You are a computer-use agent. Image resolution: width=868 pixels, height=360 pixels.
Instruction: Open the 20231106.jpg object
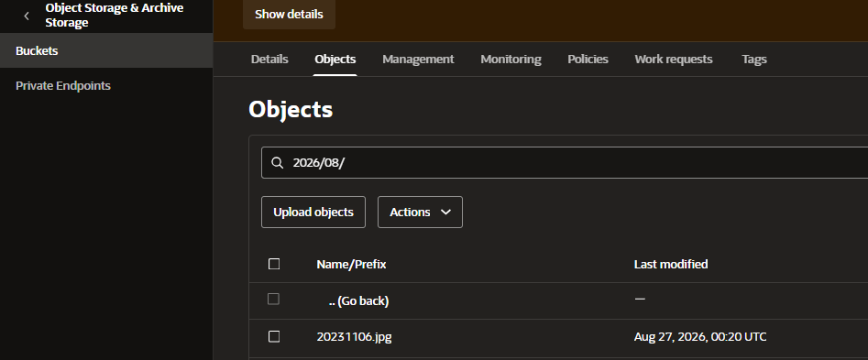coord(355,337)
